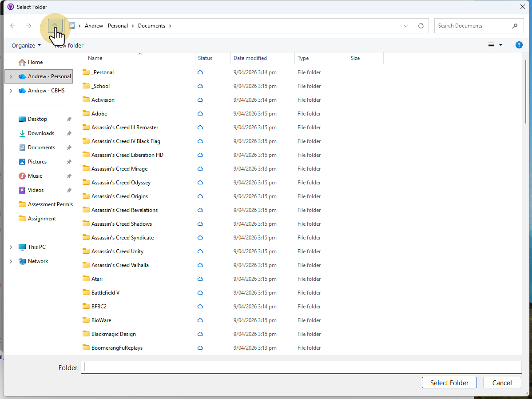Open the Organize dropdown menu

pyautogui.click(x=25, y=45)
